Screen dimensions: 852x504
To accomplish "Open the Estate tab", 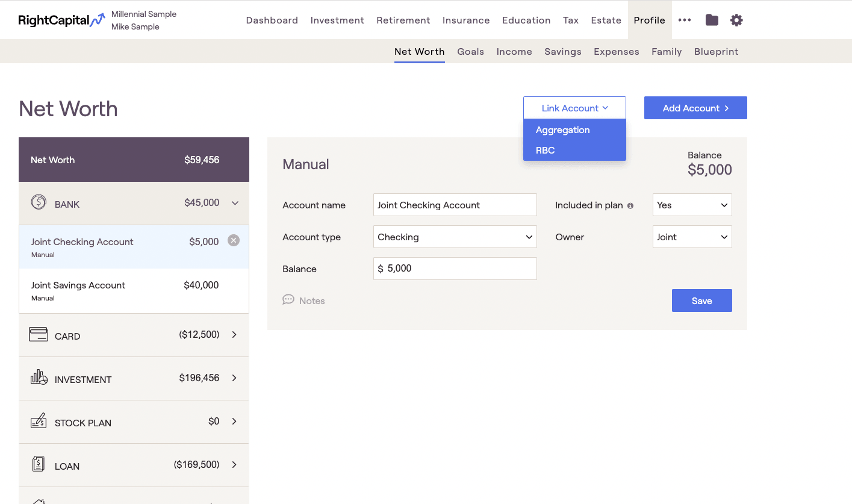I will [606, 20].
